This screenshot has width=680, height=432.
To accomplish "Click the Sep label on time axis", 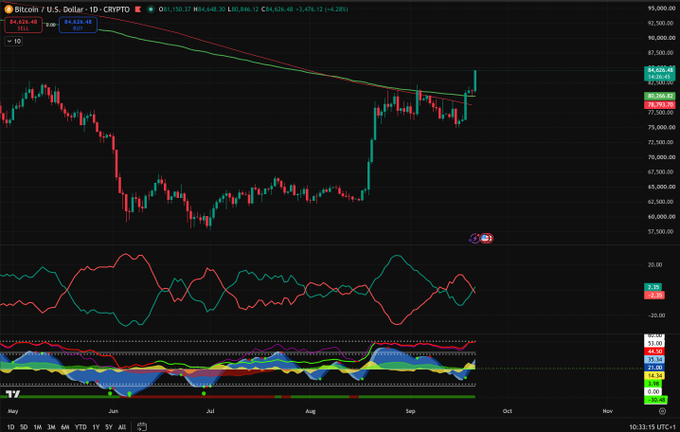I will [x=410, y=411].
